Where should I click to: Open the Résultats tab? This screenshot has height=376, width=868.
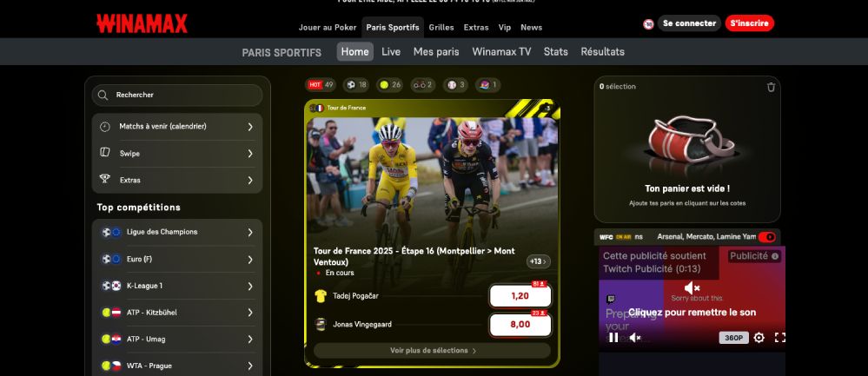602,51
